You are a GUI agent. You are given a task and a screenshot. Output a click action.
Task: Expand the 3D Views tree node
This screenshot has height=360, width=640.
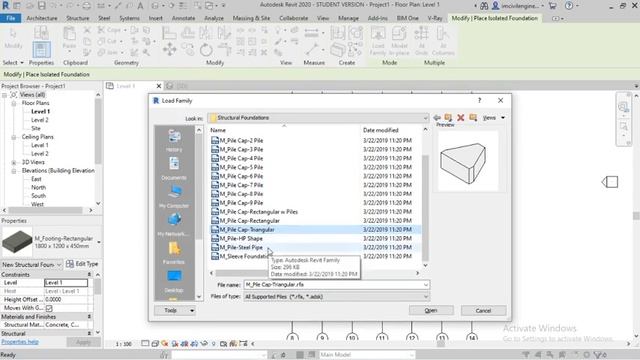coord(13,162)
